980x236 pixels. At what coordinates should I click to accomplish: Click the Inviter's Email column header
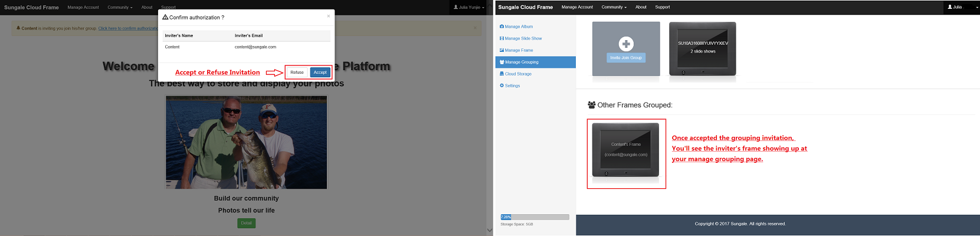249,35
